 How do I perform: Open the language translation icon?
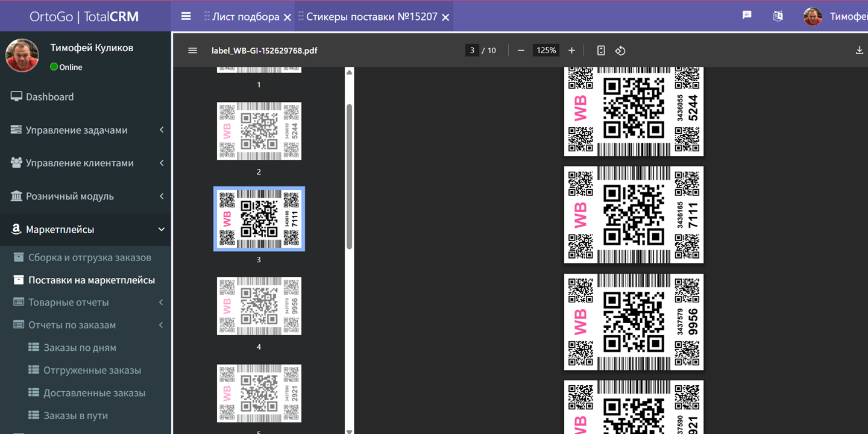pos(778,16)
